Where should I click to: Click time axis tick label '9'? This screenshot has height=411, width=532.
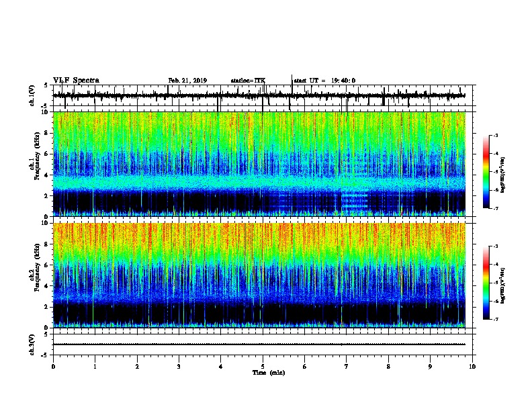pos(430,367)
